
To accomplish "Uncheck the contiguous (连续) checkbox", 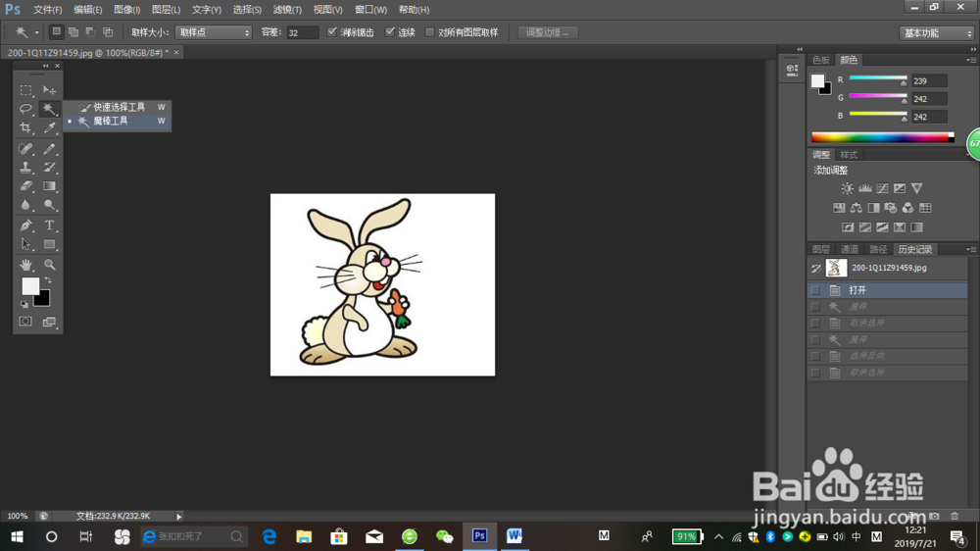I will pos(391,32).
